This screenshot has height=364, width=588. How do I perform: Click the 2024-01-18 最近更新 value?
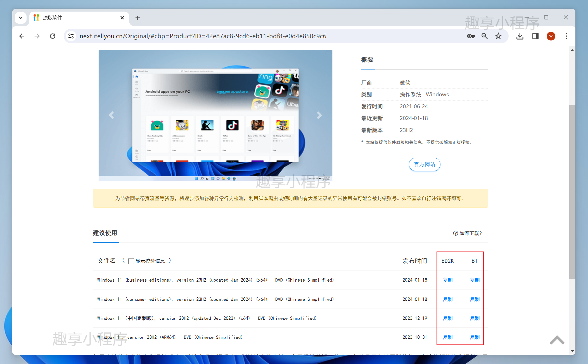tap(414, 118)
